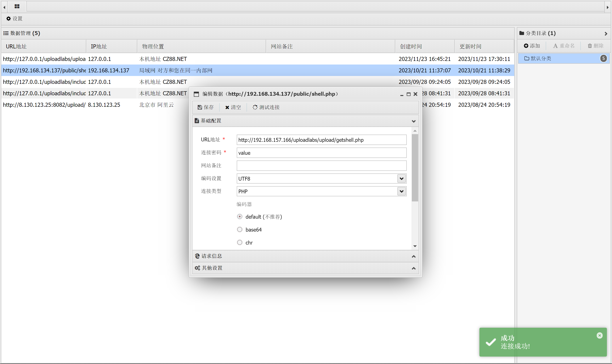Click the 保存 save icon button
The width and height of the screenshot is (612, 364).
205,107
